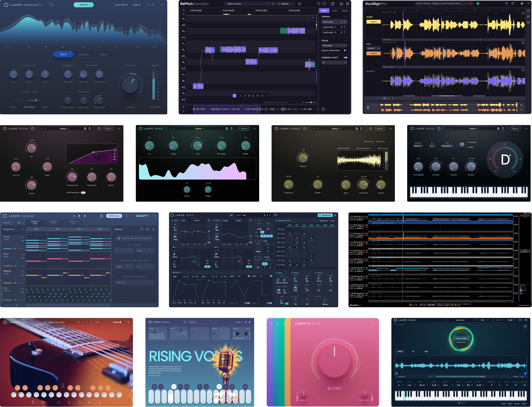Click the headphones solo icon on Bass track
Image resolution: width=532 pixels, height=407 pixels.
point(23,254)
